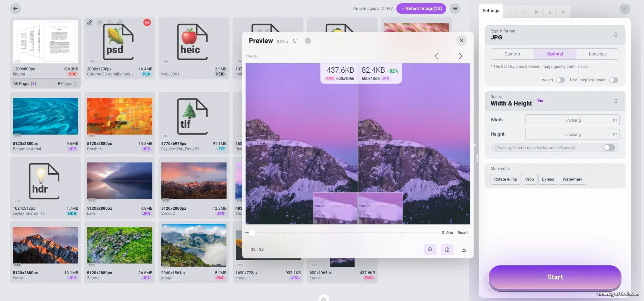The height and width of the screenshot is (301, 644).
Task: Toggle the Use '.jpeg' extension switch
Action: 614,80
